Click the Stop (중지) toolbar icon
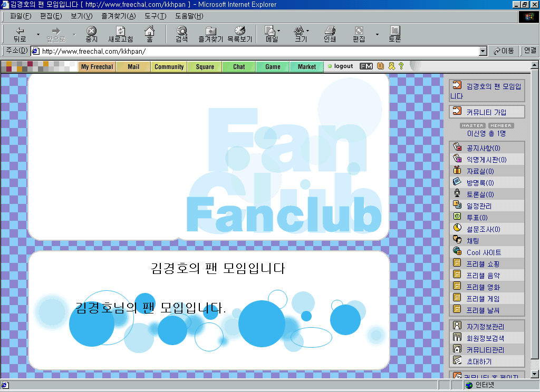This screenshot has width=540, height=392. coord(92,34)
